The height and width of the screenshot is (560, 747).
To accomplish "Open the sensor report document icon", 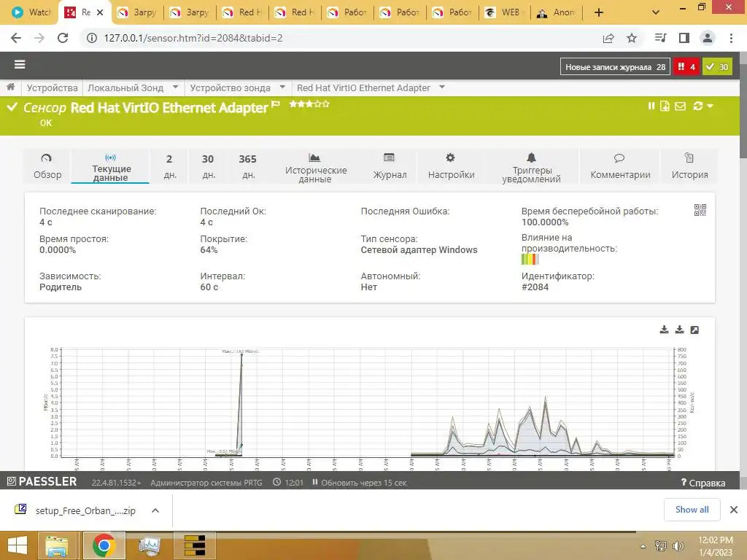I will pyautogui.click(x=665, y=106).
